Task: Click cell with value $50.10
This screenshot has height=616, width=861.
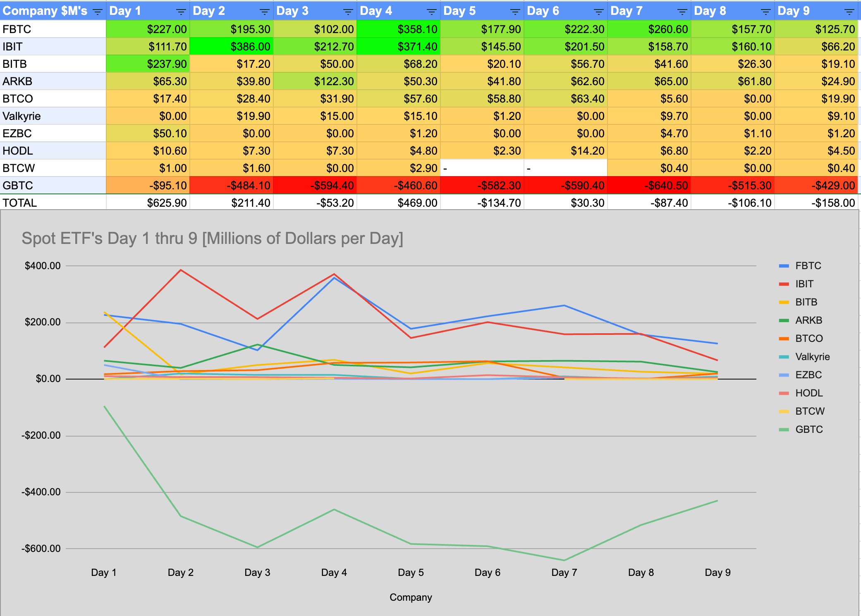Action: pyautogui.click(x=148, y=134)
